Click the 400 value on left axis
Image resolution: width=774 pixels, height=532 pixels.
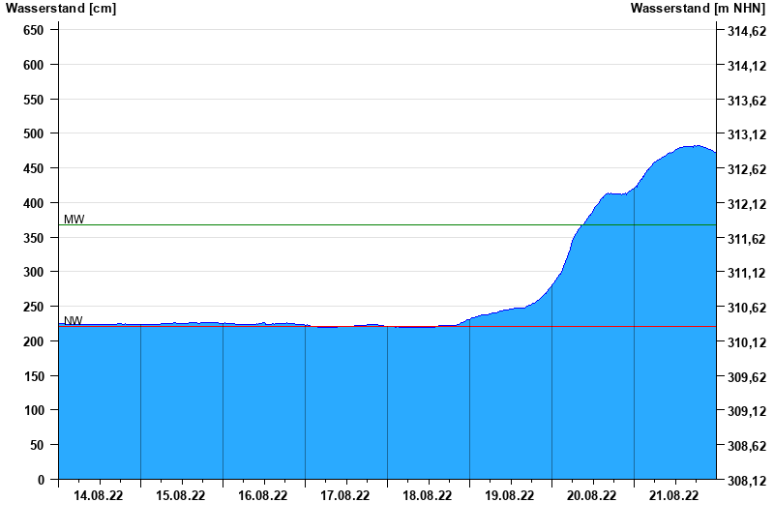[34, 203]
